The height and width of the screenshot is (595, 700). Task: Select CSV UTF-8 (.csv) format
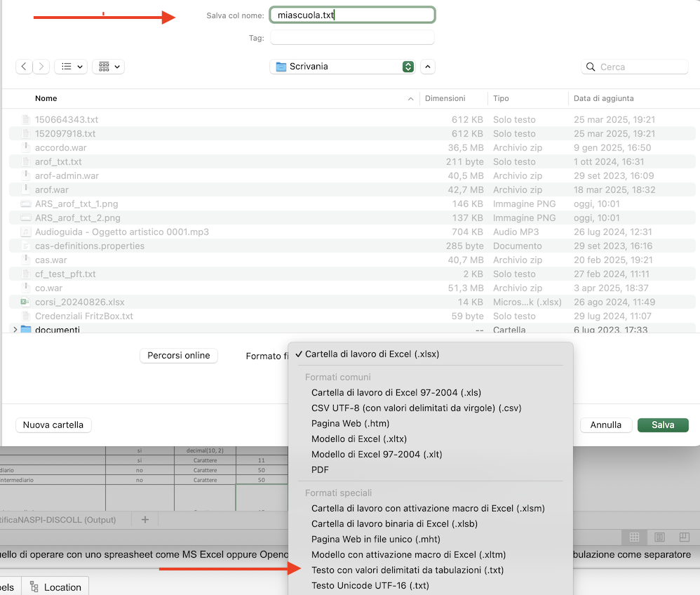(416, 408)
